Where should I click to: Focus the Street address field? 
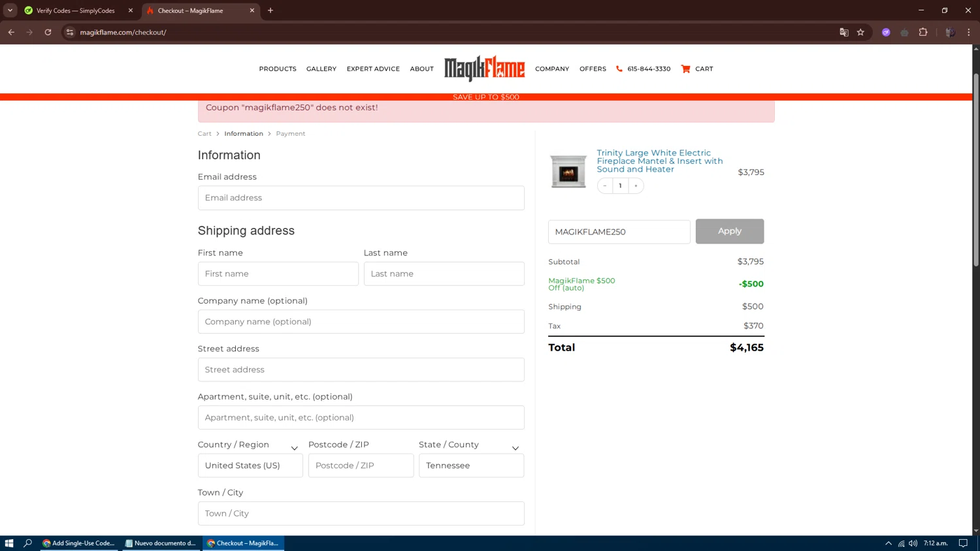361,370
